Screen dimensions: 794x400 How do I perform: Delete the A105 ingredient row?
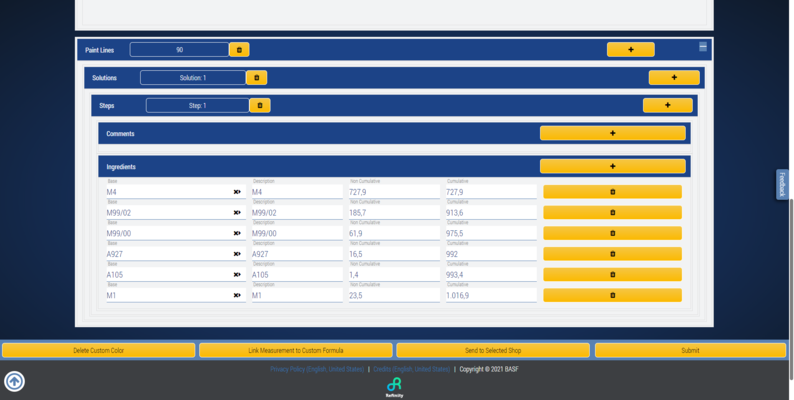(x=612, y=275)
